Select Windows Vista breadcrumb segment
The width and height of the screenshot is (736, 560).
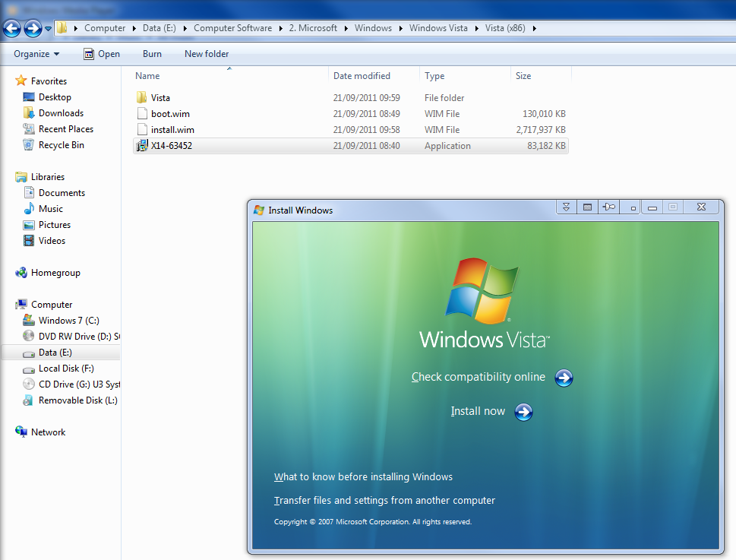coord(438,28)
